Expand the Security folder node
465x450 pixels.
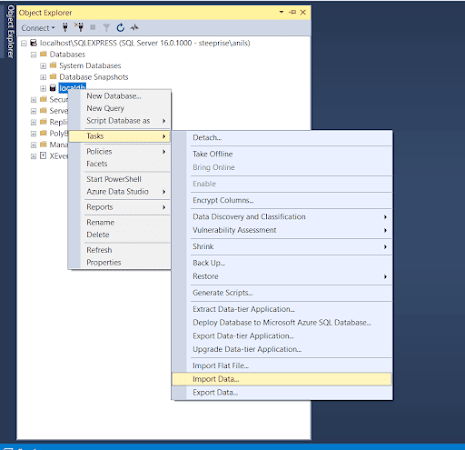(x=33, y=100)
